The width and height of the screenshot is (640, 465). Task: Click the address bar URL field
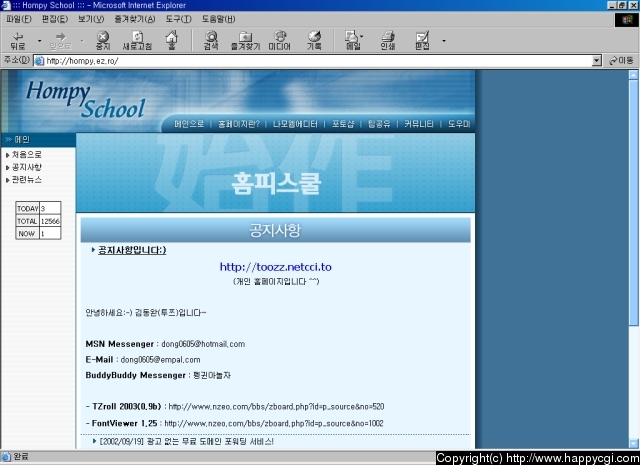coord(318,61)
